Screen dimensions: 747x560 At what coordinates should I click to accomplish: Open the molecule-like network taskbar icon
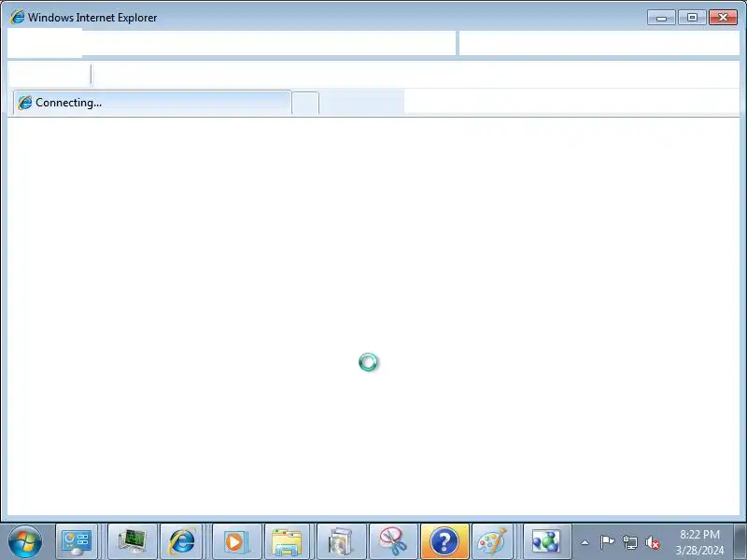pos(546,542)
